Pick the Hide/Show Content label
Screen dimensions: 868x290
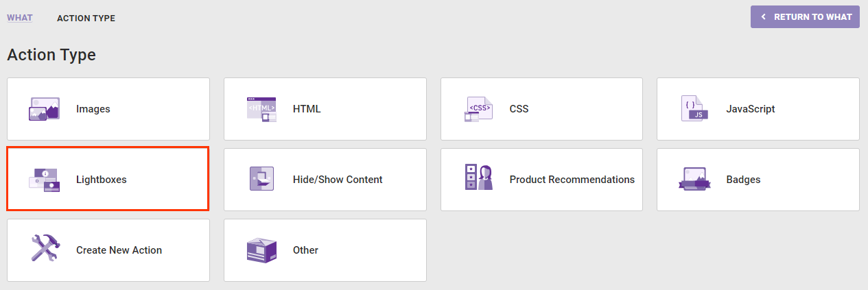point(338,180)
